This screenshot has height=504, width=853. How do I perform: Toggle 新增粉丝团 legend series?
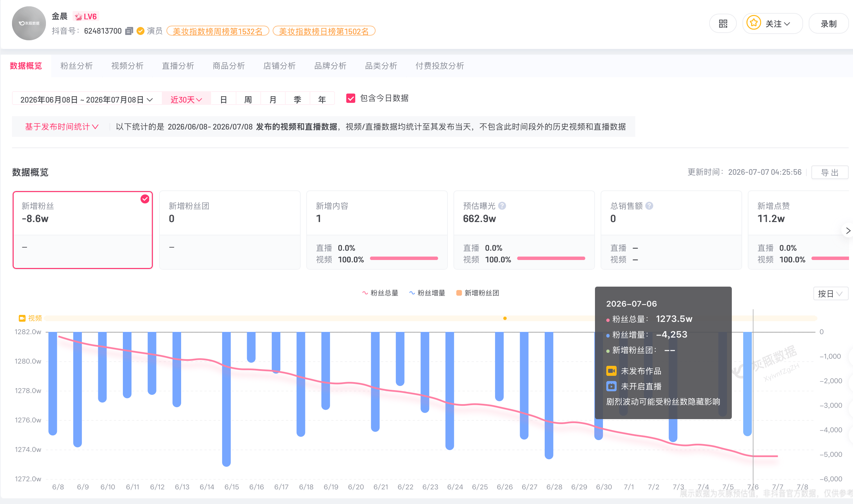477,293
